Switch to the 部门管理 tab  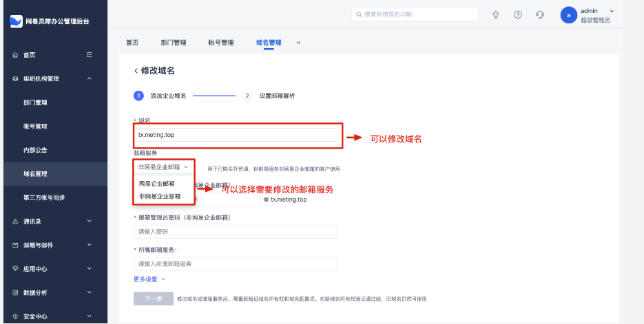click(x=174, y=43)
